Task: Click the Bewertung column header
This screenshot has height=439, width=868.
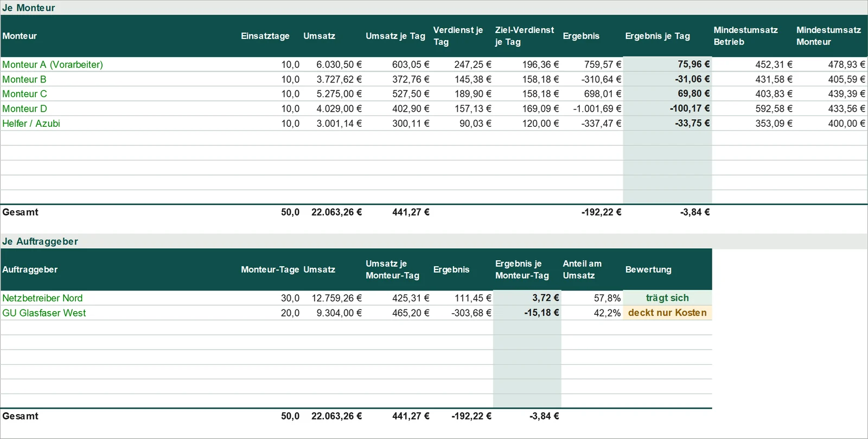Action: [648, 269]
